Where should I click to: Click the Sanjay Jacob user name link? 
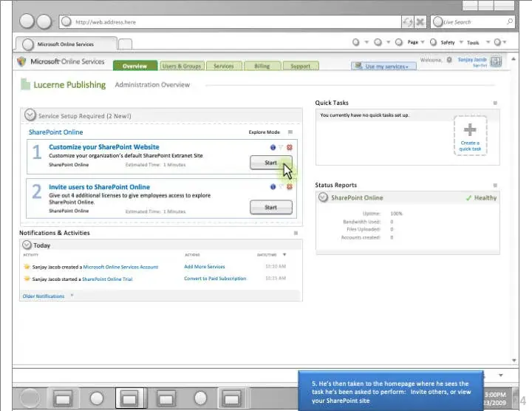[472, 59]
